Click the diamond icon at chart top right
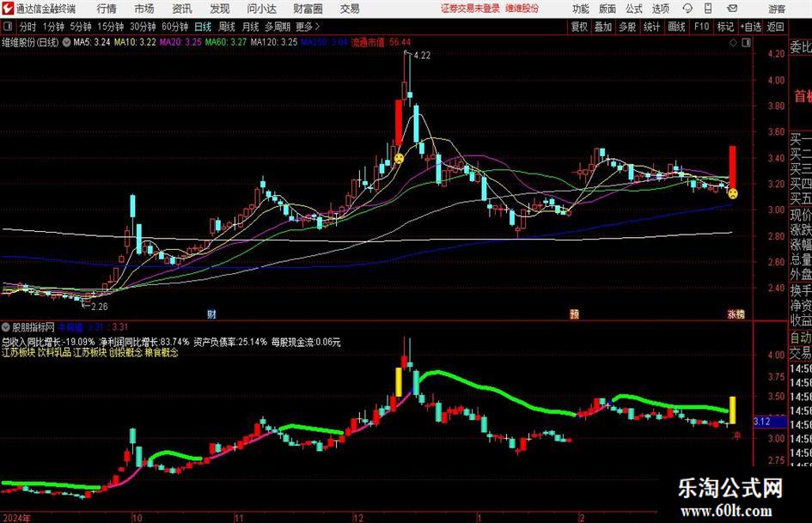This screenshot has width=812, height=523. [x=733, y=43]
